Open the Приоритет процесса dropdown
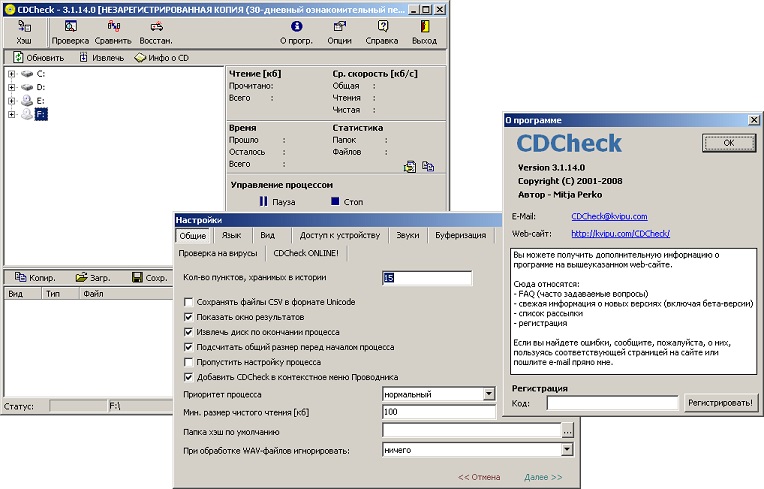The height and width of the screenshot is (489, 764). pos(489,394)
